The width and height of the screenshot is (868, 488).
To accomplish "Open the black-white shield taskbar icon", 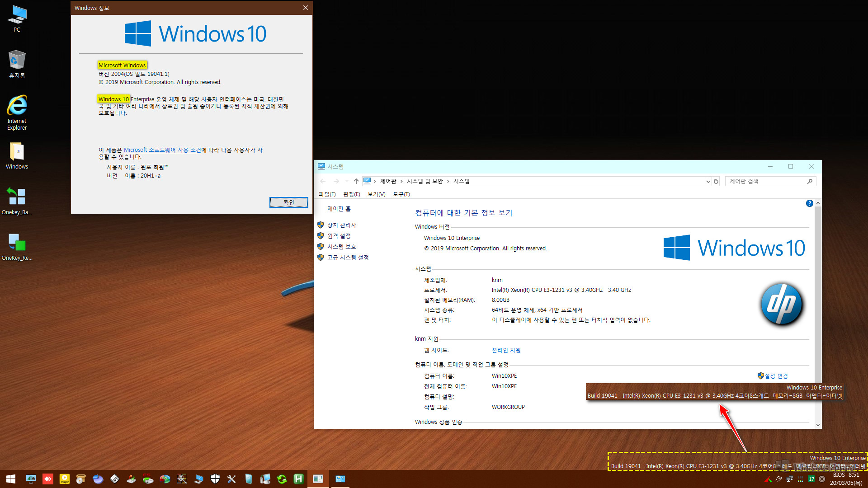I will pos(215,479).
